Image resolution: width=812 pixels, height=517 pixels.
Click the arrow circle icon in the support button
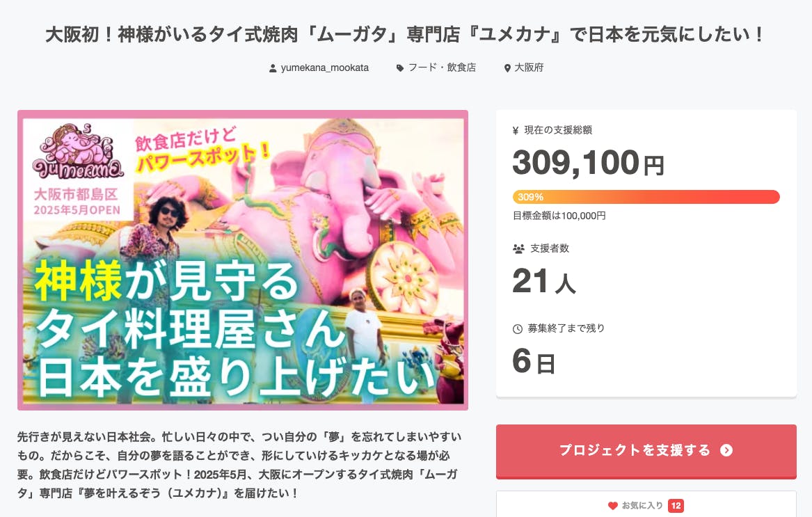pyautogui.click(x=726, y=450)
